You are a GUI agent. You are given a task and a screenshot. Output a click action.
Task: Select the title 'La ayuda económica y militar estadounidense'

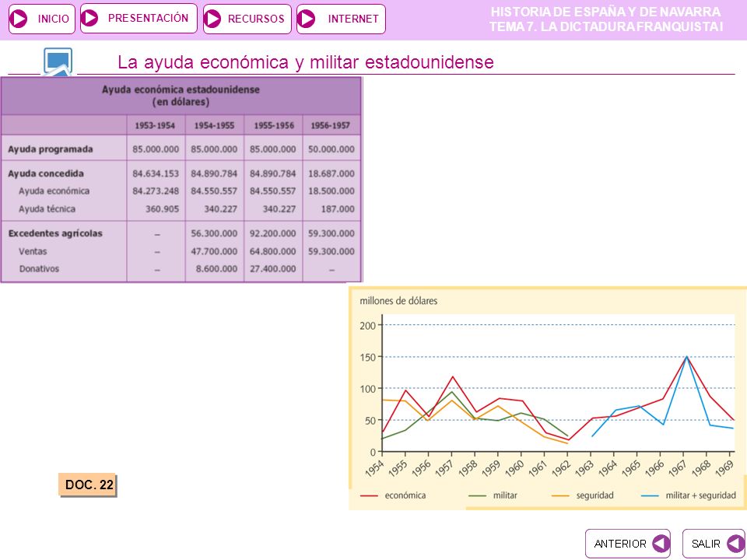click(305, 62)
